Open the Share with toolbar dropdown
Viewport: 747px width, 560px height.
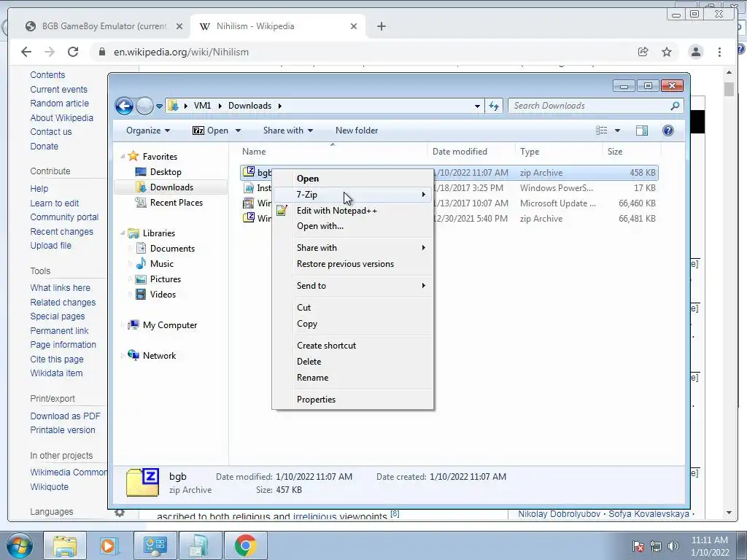287,131
